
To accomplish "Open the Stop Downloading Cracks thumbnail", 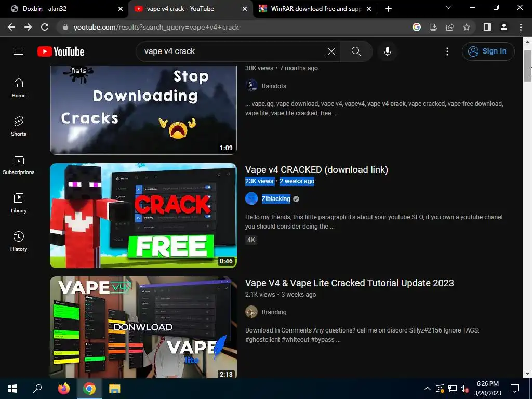I will (x=143, y=110).
